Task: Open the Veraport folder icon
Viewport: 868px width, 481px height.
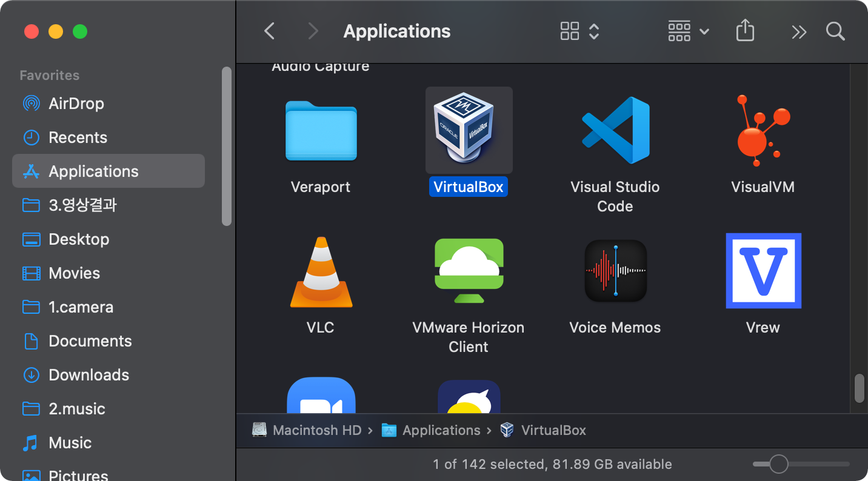Action: (x=321, y=130)
